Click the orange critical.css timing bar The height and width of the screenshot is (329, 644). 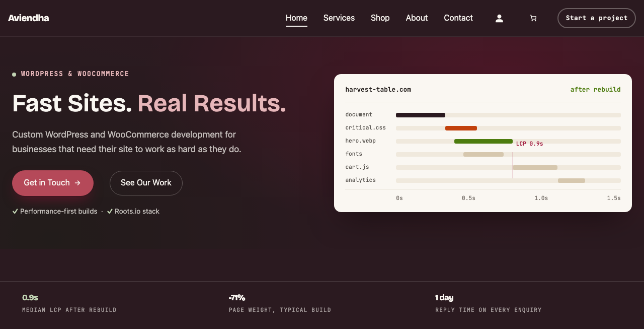pos(461,128)
